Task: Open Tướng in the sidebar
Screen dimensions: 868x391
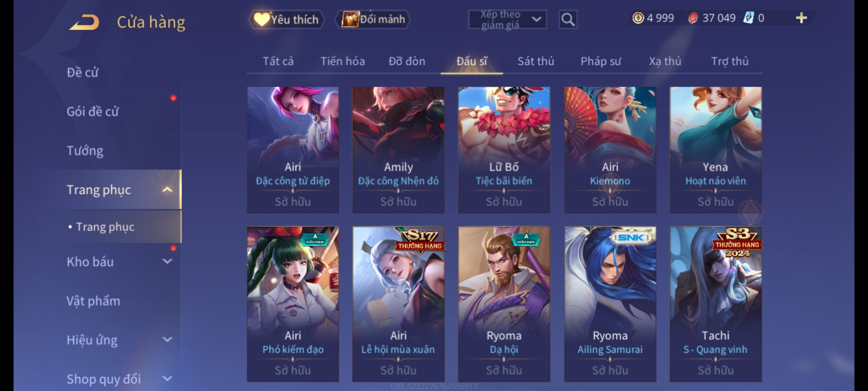Action: pos(85,151)
